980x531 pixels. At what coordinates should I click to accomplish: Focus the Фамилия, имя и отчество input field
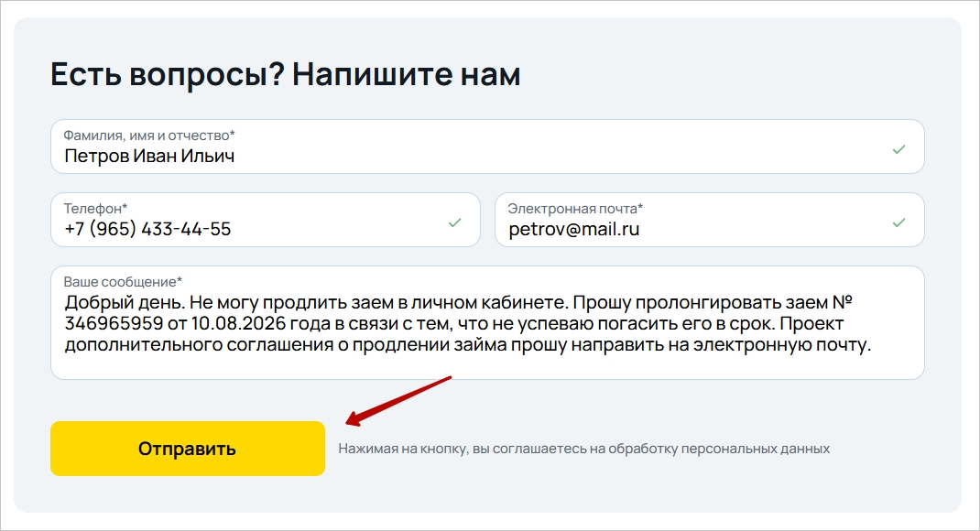[x=487, y=146]
